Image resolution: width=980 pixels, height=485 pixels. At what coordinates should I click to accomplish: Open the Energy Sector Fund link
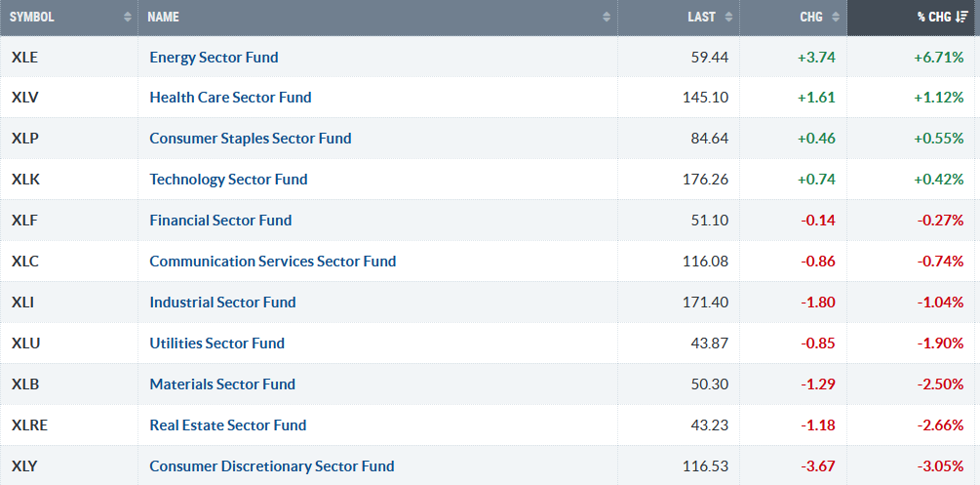tap(214, 57)
